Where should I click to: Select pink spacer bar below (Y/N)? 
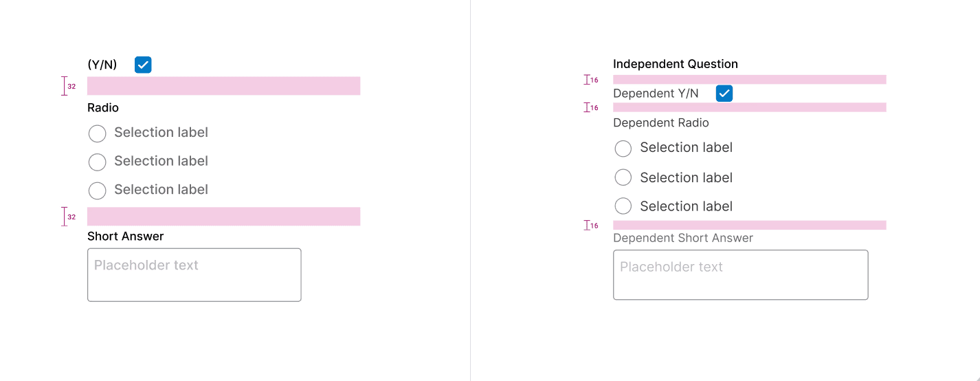(x=223, y=86)
